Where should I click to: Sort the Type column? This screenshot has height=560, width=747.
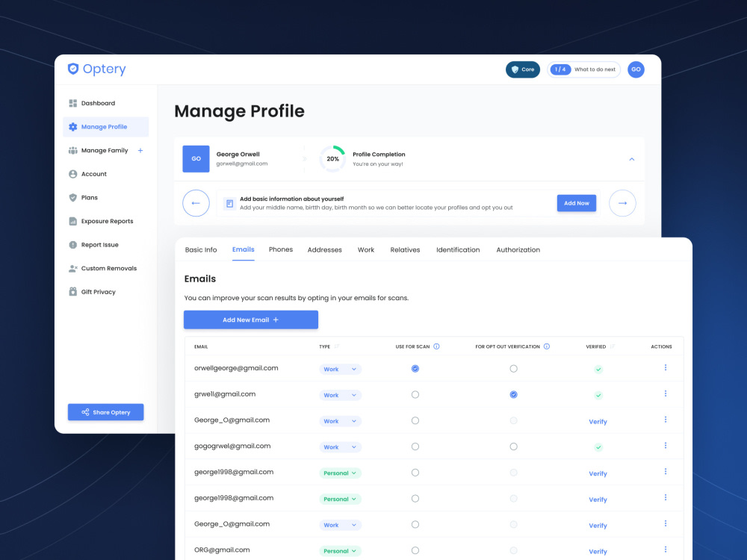click(337, 346)
